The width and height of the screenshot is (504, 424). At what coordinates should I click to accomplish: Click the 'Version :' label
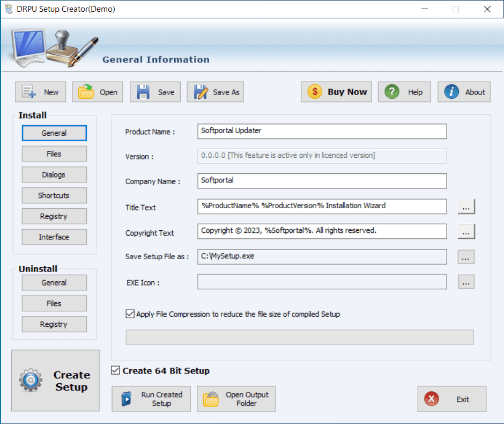139,157
